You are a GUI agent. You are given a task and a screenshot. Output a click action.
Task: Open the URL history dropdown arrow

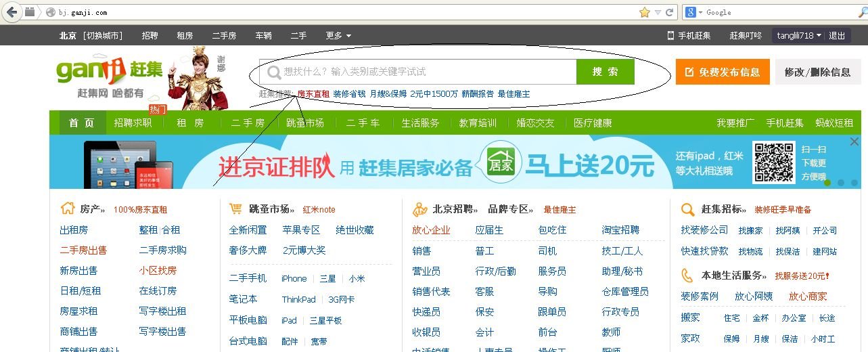pyautogui.click(x=658, y=12)
